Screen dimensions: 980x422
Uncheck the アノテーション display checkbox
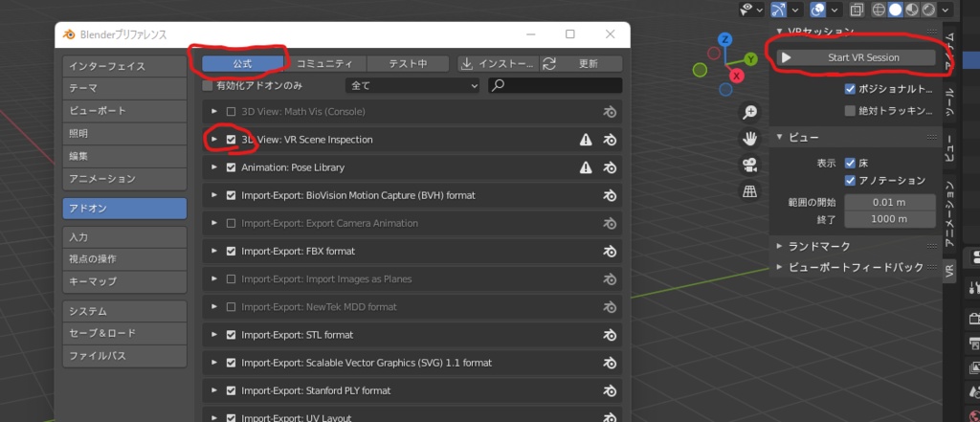coord(850,180)
